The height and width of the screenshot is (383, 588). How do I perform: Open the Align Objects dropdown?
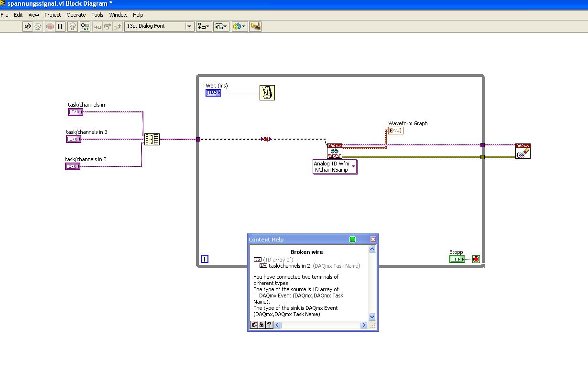[204, 26]
